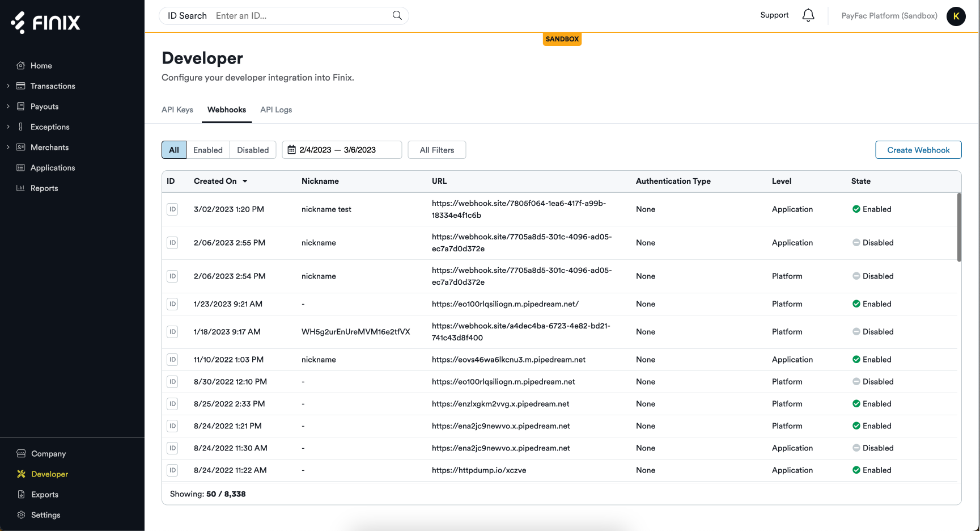980x531 pixels.
Task: Click the SANDBOX badge
Action: click(562, 39)
